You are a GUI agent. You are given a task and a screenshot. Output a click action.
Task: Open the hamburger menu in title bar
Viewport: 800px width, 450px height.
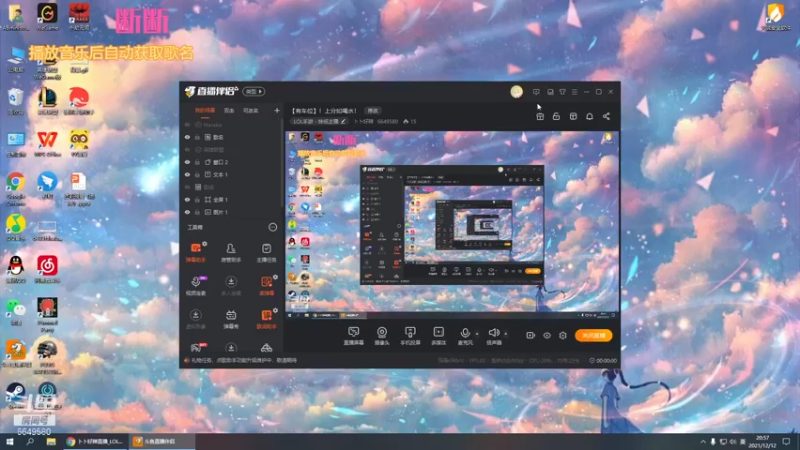click(574, 92)
